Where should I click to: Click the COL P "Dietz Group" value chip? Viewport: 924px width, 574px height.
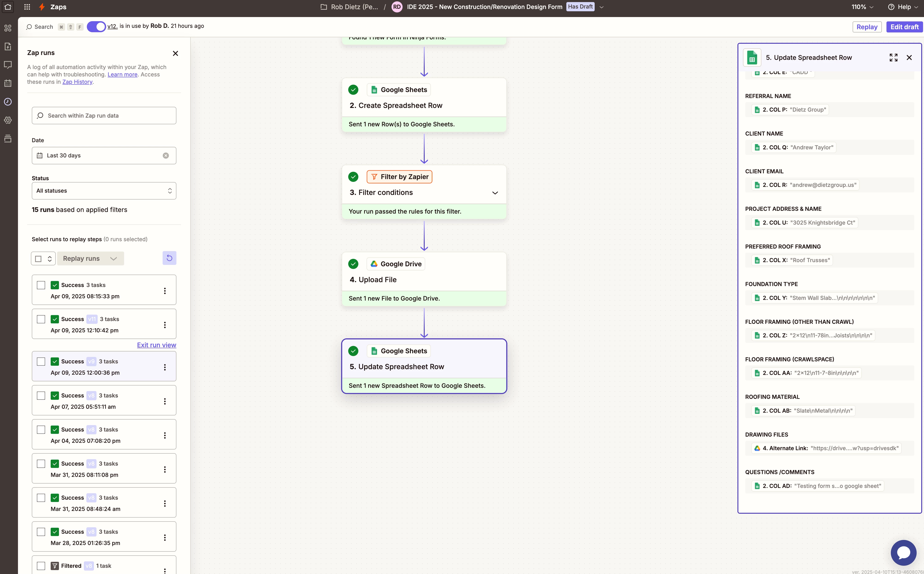click(790, 110)
